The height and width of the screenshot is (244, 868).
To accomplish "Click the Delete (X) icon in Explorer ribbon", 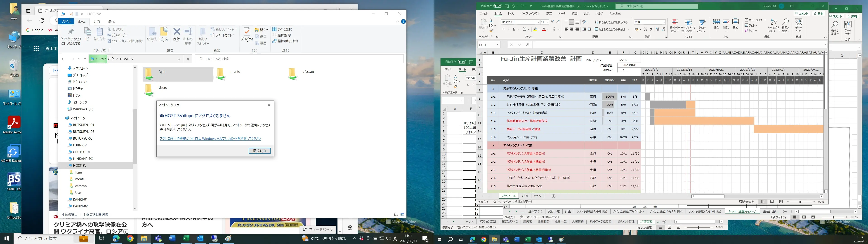I will pyautogui.click(x=177, y=32).
